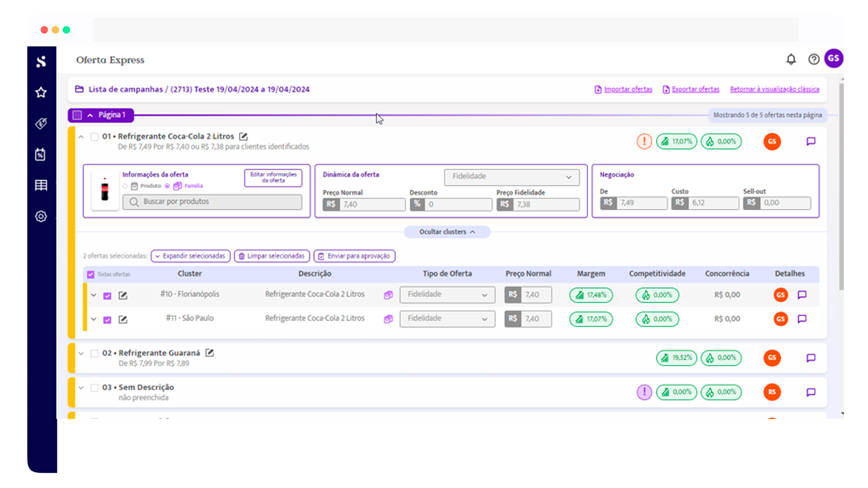Click Editar informações da oferta button
The width and height of the screenshot is (868, 488).
(273, 178)
